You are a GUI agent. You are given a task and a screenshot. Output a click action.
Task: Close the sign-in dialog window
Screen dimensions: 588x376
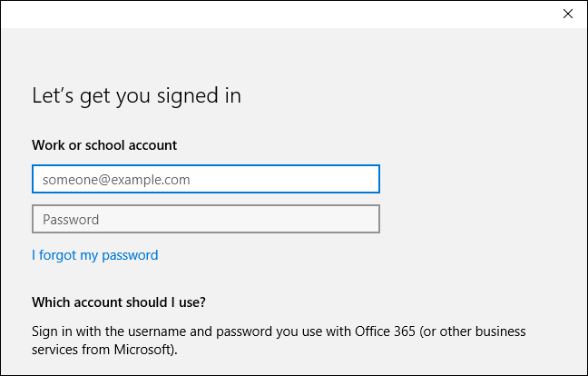point(567,14)
